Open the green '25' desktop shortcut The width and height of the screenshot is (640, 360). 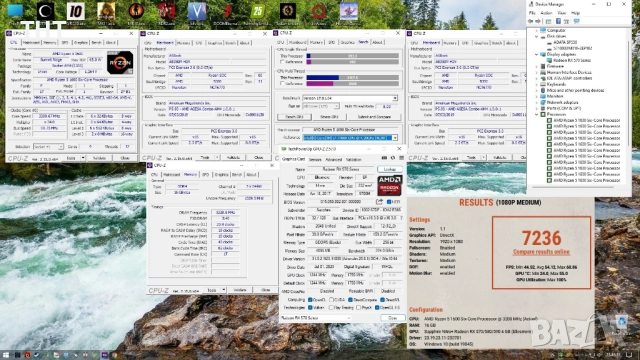(x=258, y=11)
